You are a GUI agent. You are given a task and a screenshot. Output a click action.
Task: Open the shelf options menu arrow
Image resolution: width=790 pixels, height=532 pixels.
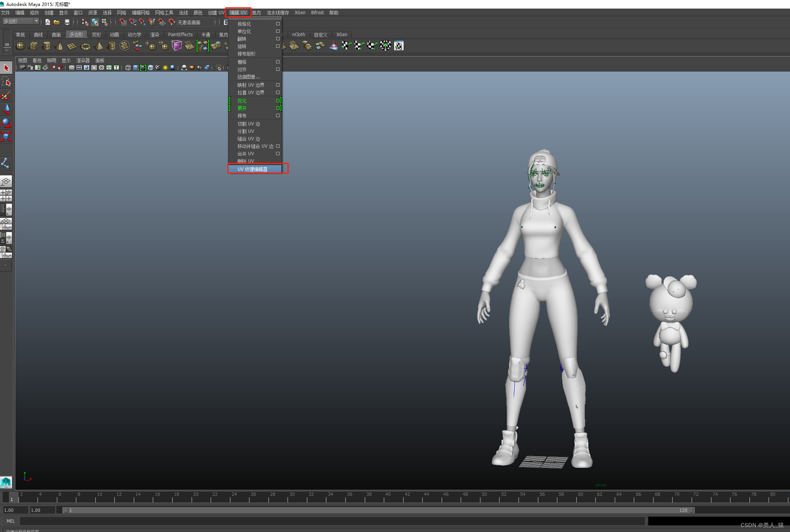pyautogui.click(x=7, y=51)
